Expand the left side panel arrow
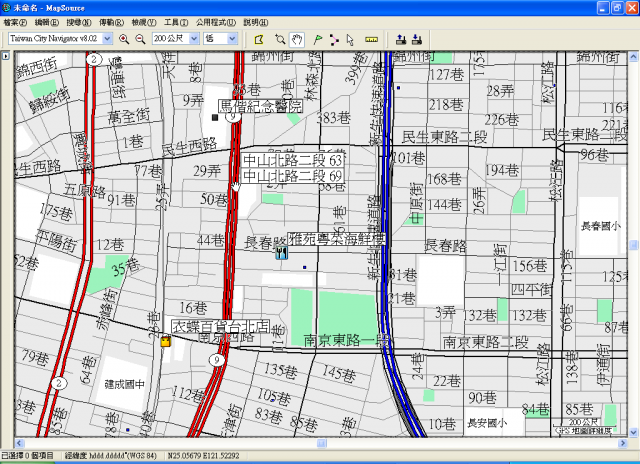640x464 pixels. [x=6, y=56]
